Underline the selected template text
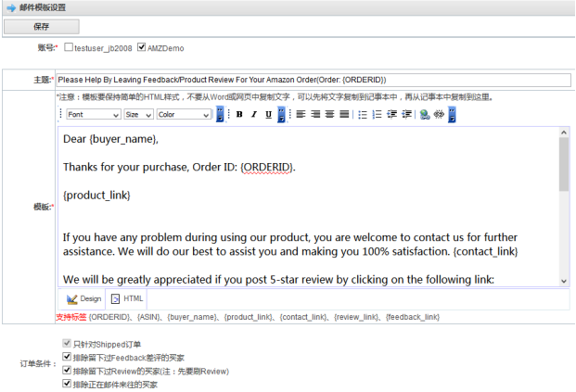Viewport: 576px width, 392px height. tap(269, 115)
